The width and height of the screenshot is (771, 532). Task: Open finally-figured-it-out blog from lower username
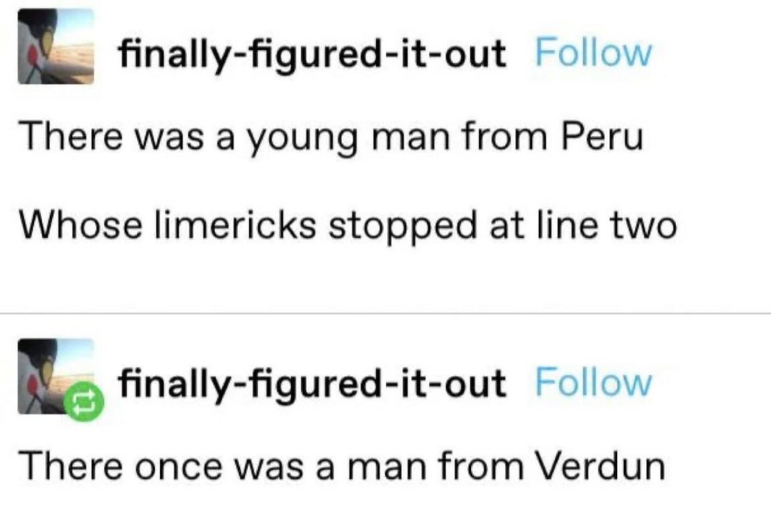312,384
